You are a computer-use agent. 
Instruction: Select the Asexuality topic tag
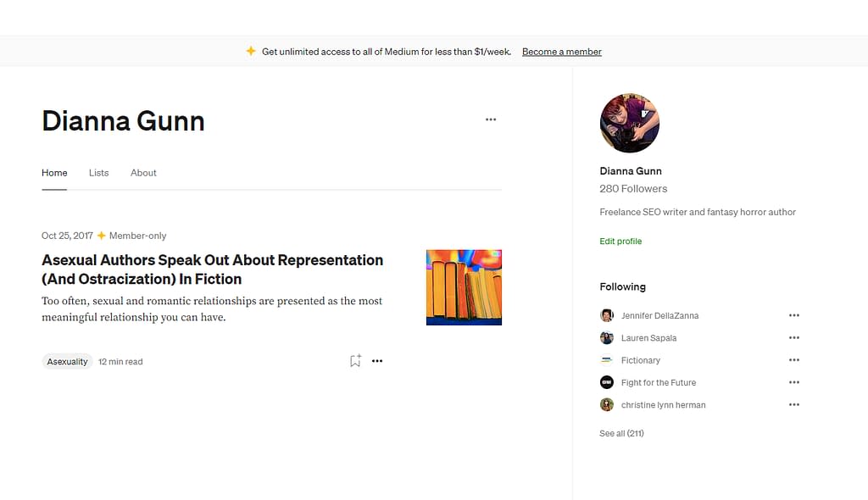click(67, 361)
